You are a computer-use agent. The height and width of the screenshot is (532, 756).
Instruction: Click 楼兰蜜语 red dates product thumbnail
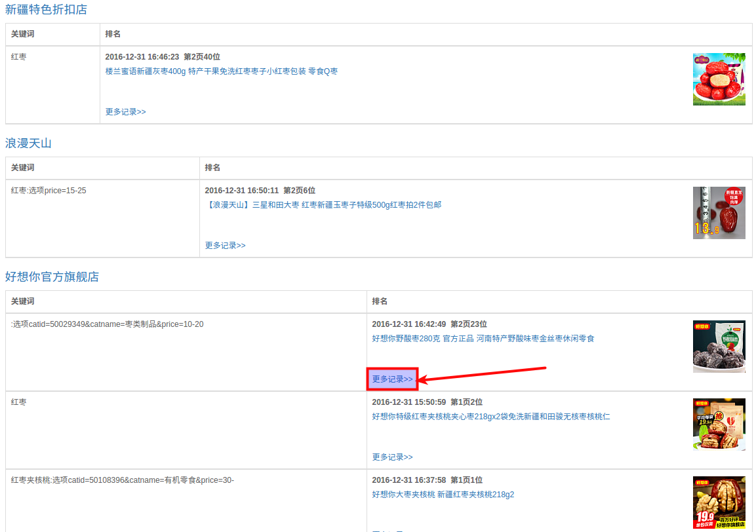[x=719, y=79]
